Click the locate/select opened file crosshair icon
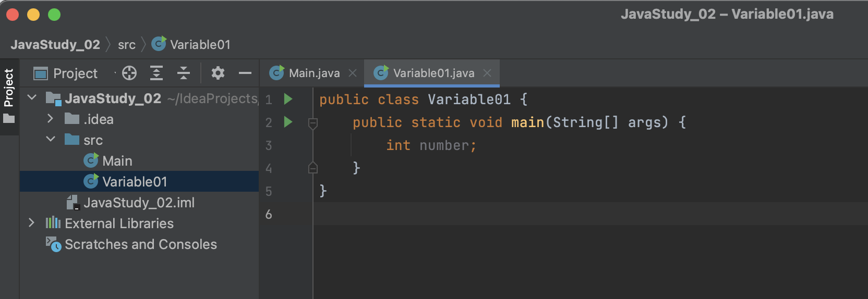Image resolution: width=868 pixels, height=299 pixels. point(129,73)
